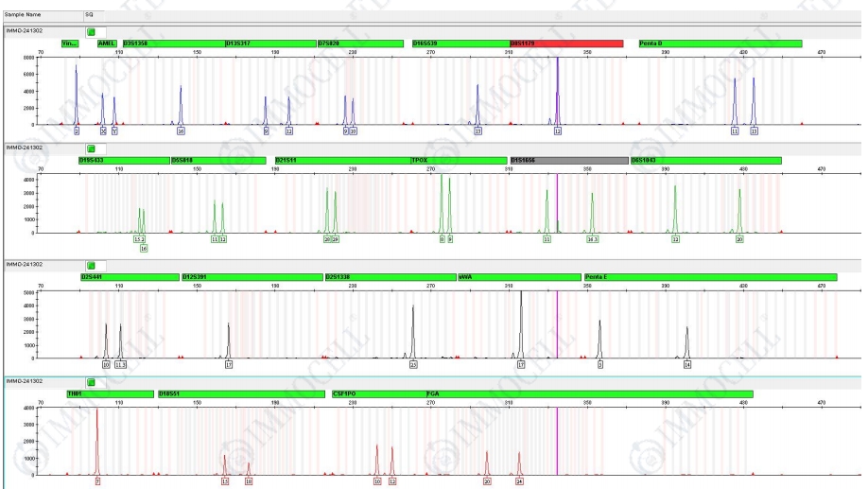This screenshot has width=868, height=489.
Task: Click D13S317 allele label 12
Action: point(289,131)
